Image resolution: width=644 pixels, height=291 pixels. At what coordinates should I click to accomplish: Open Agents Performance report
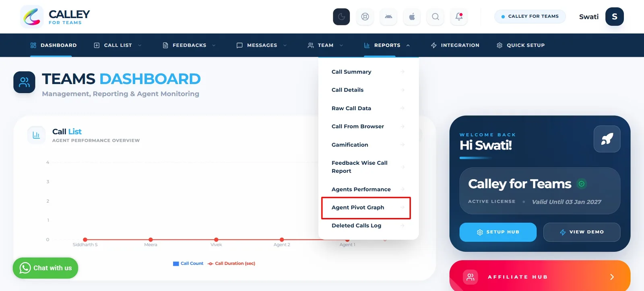tap(368, 189)
